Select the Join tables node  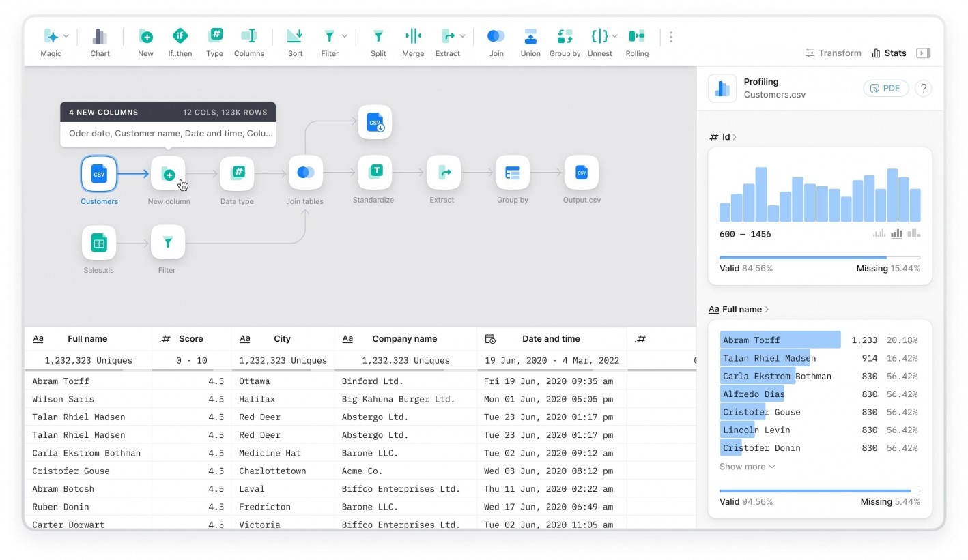click(x=306, y=173)
